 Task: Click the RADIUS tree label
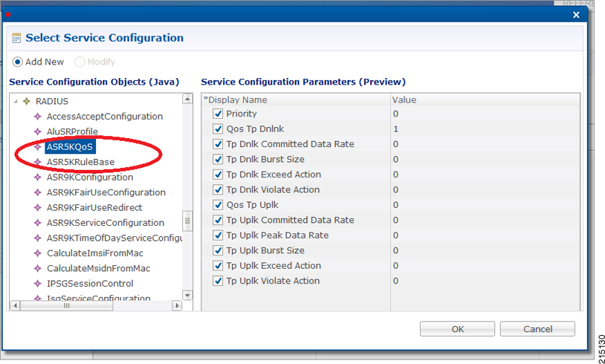(x=52, y=102)
